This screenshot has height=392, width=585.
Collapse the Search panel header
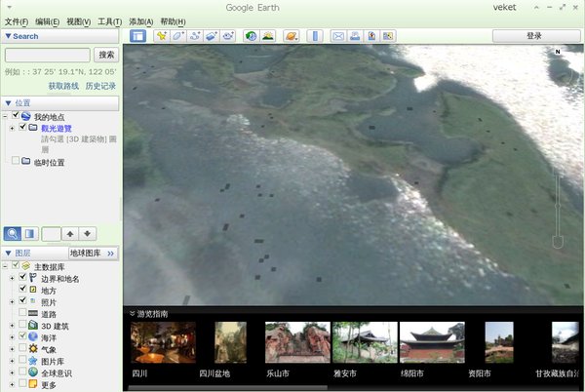[x=9, y=36]
